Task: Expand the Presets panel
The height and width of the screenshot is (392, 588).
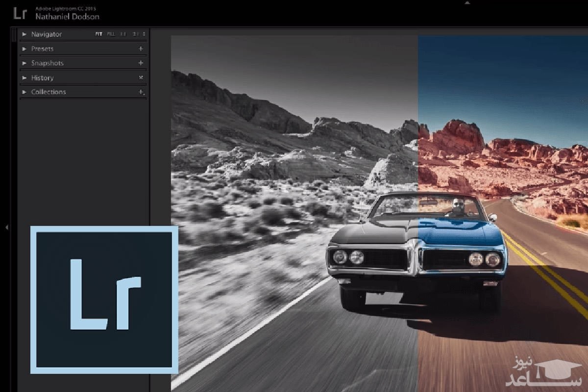Action: click(x=24, y=49)
